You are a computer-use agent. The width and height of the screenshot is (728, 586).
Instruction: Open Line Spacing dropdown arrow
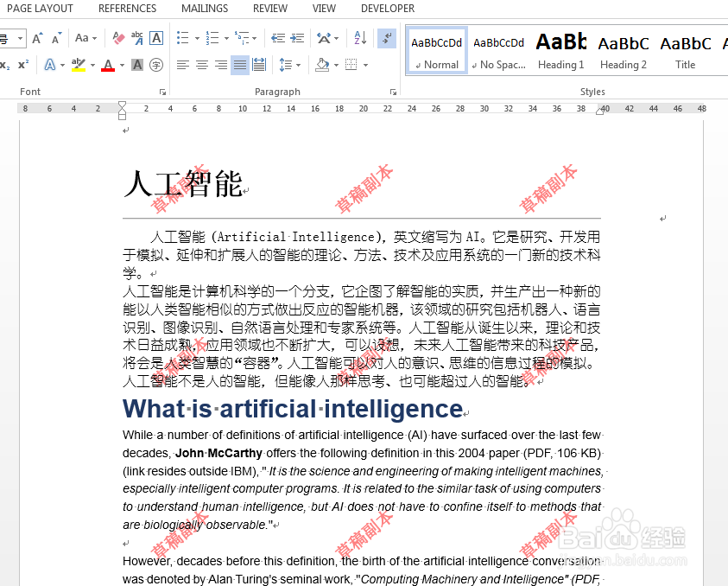click(298, 65)
